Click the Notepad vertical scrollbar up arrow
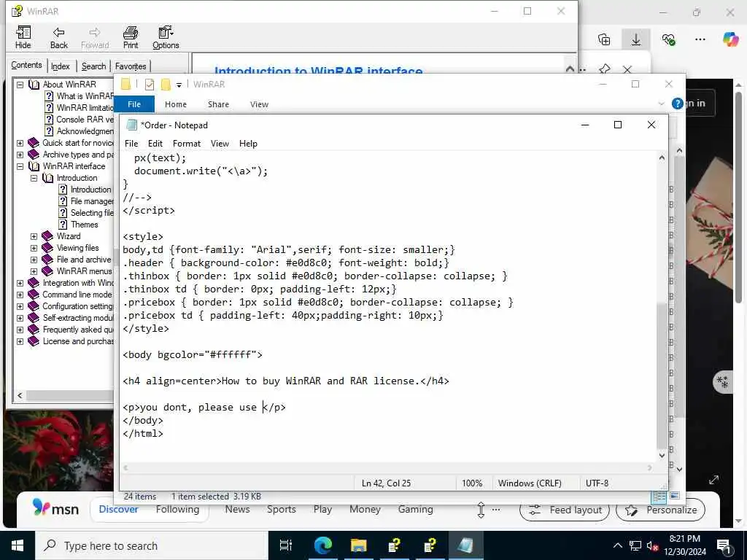Viewport: 747px width, 560px height. 662,157
